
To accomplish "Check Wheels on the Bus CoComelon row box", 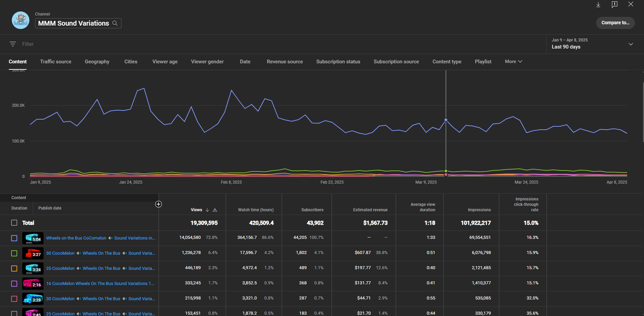I will tap(14, 238).
